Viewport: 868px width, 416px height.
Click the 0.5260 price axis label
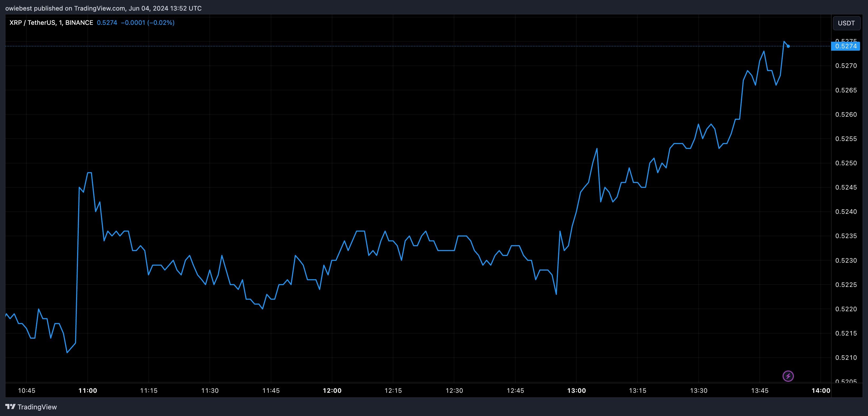[846, 115]
